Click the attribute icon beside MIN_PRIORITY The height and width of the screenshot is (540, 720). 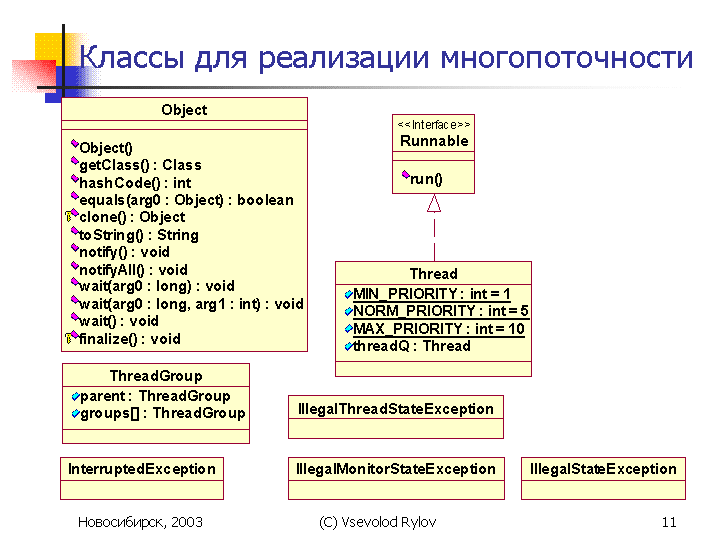point(349,294)
